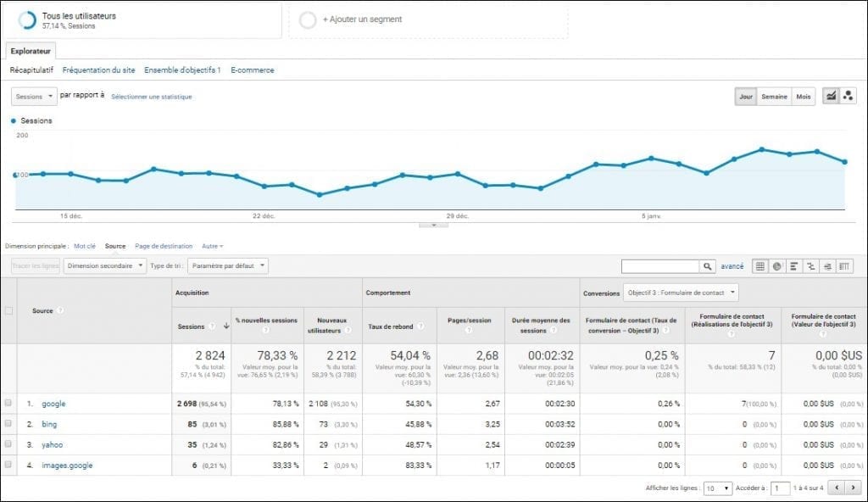Screen dimensions: 868x502
Task: Open the Sessions metric dropdown
Action: pos(34,97)
